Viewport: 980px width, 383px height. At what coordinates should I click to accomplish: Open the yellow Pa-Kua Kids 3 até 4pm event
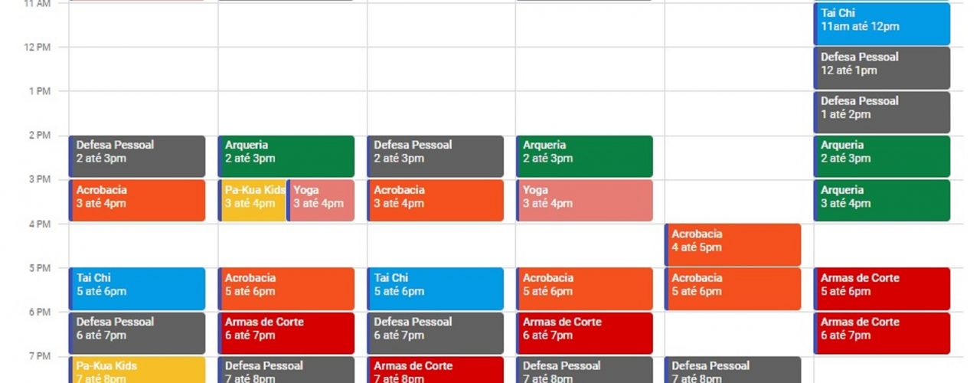tap(253, 200)
